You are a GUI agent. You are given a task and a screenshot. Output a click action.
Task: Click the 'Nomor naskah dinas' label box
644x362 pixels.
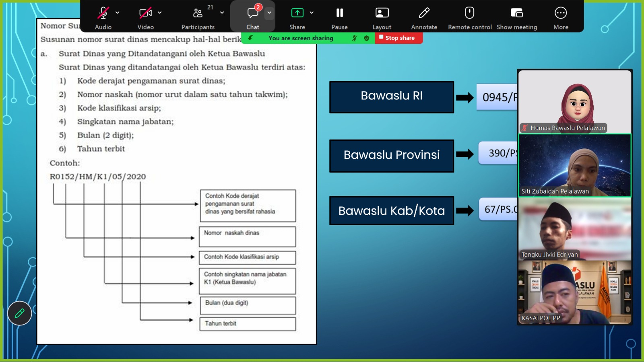[248, 237]
